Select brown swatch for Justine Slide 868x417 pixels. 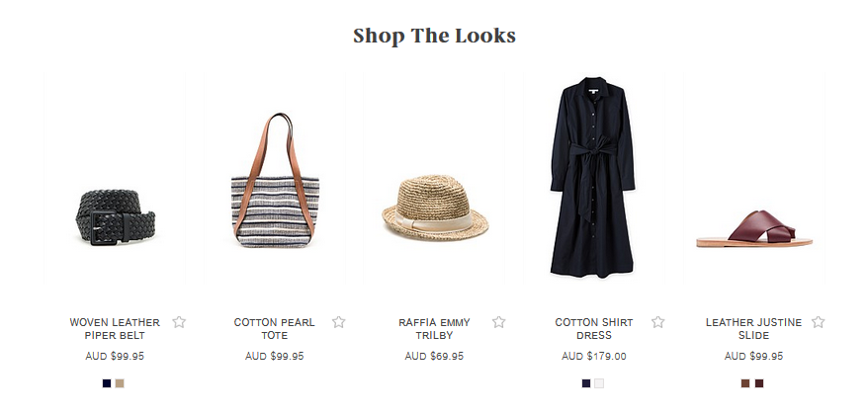(x=745, y=383)
